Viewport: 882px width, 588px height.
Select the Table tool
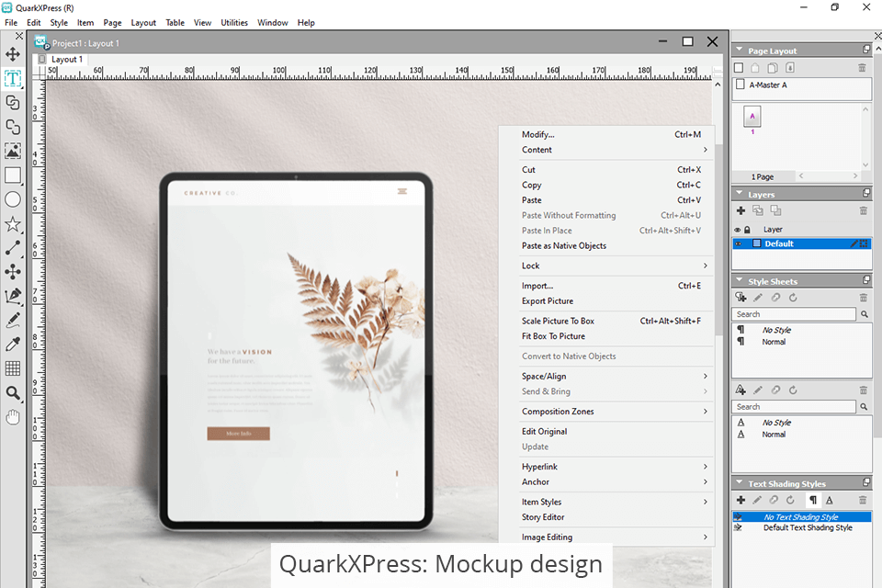tap(12, 368)
